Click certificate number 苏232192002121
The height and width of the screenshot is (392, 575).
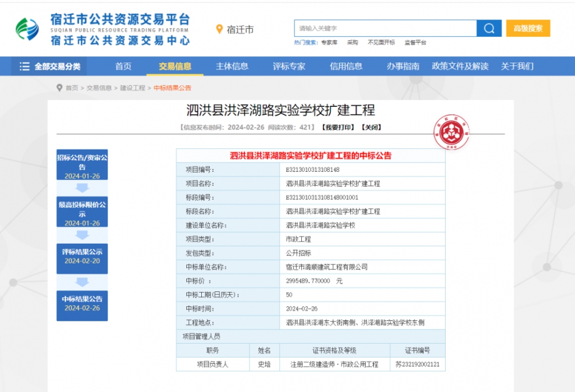(417, 364)
